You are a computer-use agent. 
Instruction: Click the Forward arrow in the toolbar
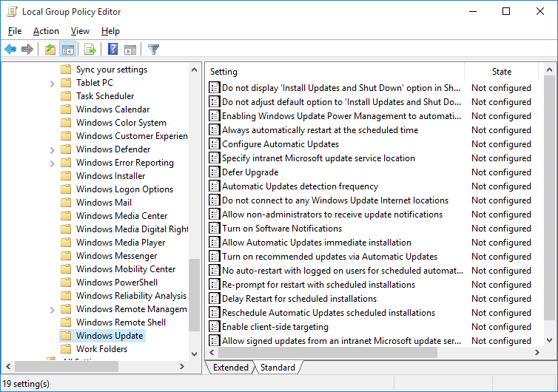click(x=27, y=50)
